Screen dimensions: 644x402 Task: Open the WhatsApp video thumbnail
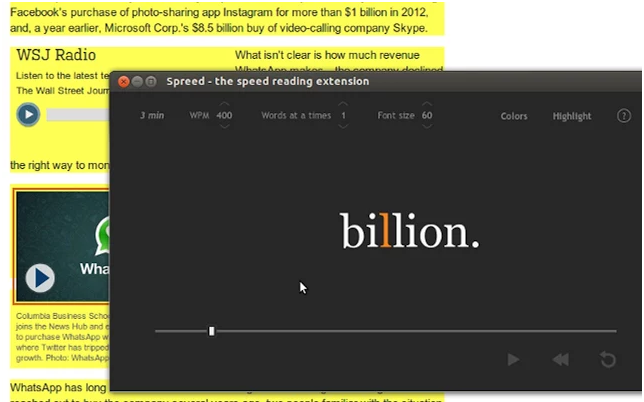click(x=62, y=246)
